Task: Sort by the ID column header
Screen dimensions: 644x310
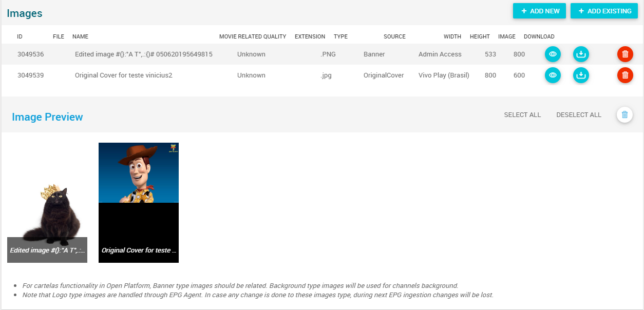Action: [x=20, y=36]
